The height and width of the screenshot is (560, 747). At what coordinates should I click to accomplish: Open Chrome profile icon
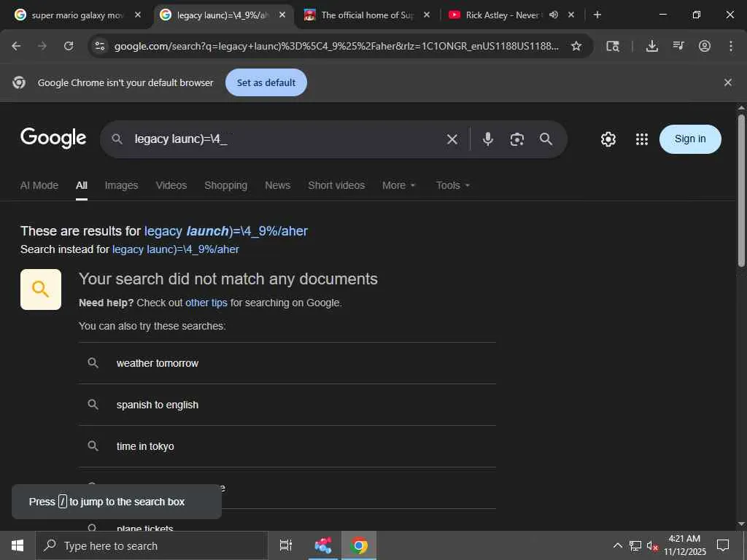coord(705,46)
